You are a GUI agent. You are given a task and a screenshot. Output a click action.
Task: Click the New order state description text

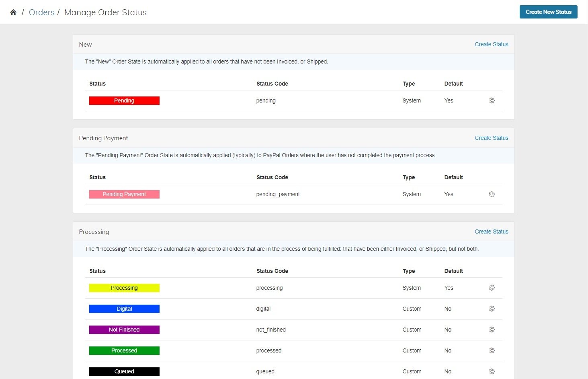coord(206,61)
